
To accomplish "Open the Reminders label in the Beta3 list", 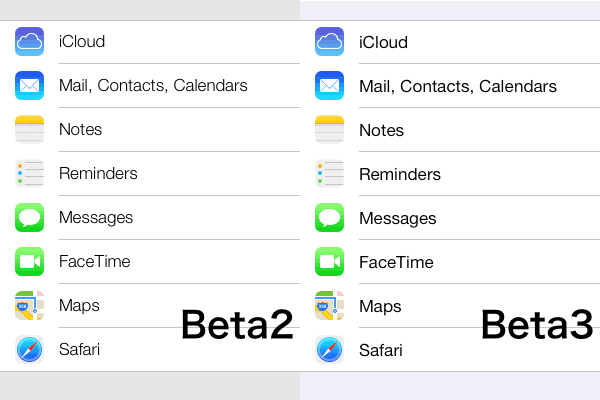I will click(x=400, y=174).
